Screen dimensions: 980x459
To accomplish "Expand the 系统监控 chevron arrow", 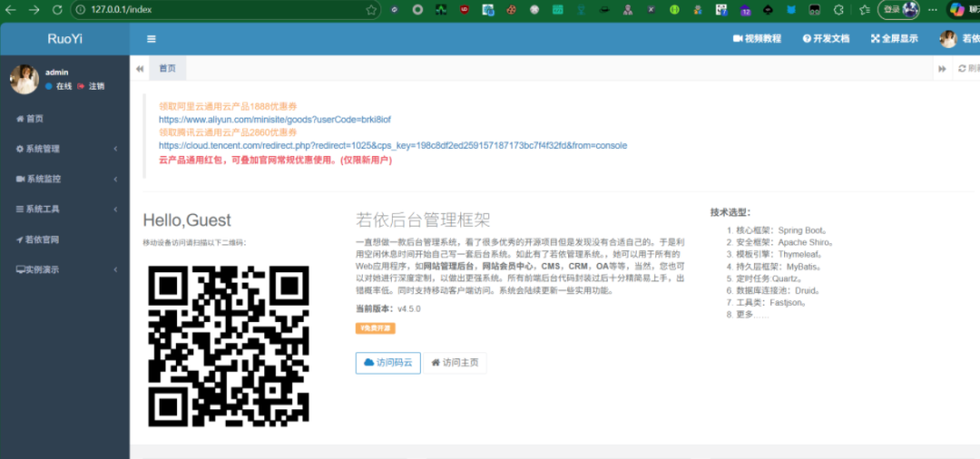I will pyautogui.click(x=115, y=180).
